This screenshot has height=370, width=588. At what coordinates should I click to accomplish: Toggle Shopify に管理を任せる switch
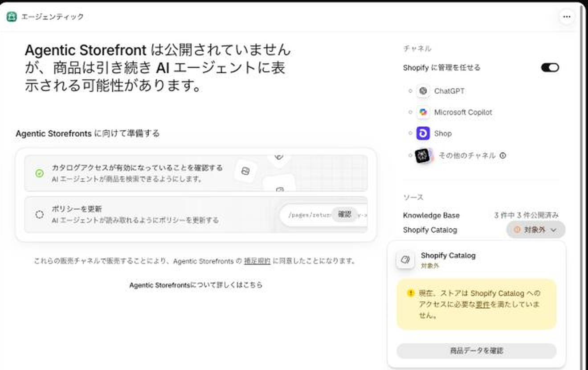550,68
